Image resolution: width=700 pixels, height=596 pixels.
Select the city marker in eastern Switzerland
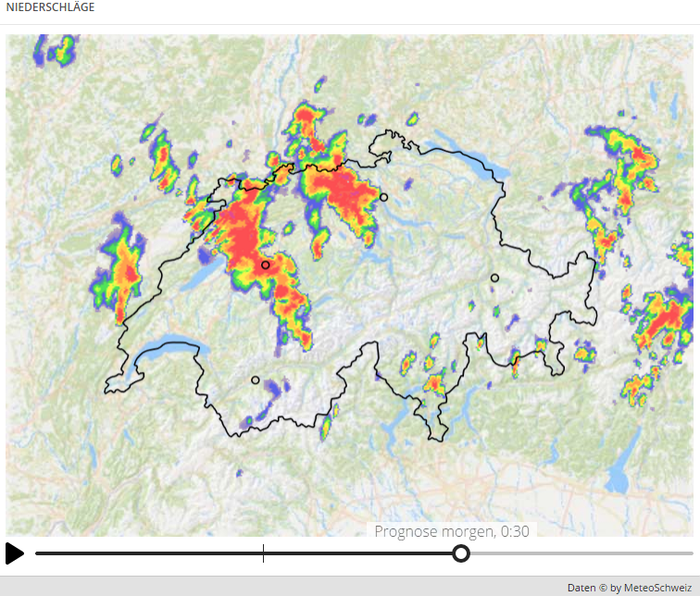(494, 278)
